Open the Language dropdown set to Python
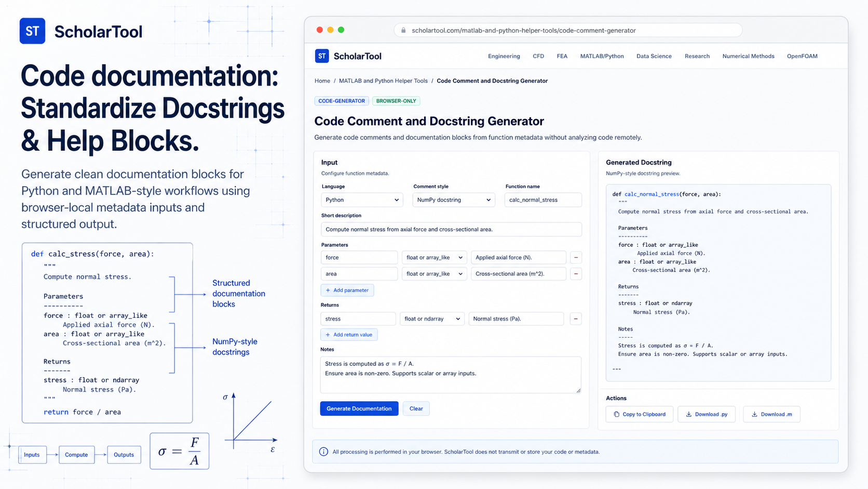The image size is (868, 489). (x=362, y=200)
